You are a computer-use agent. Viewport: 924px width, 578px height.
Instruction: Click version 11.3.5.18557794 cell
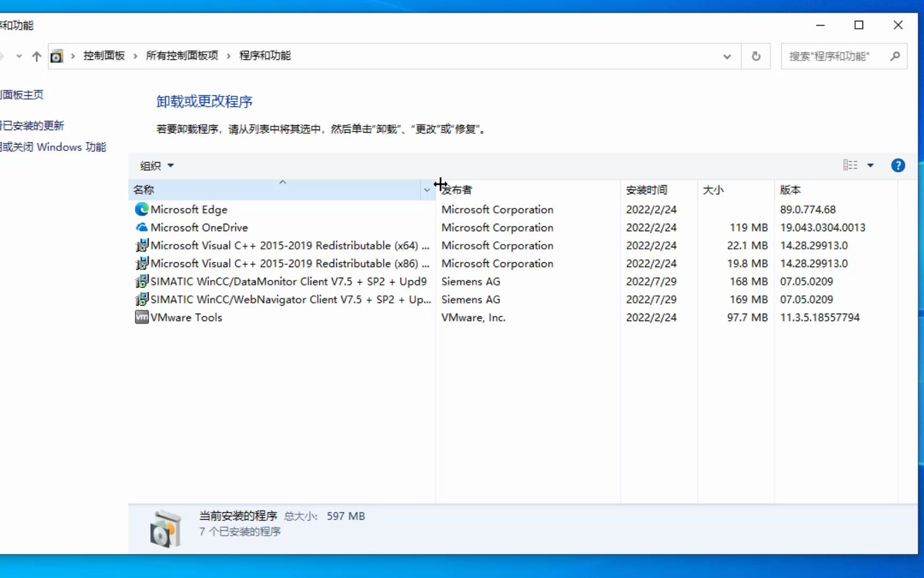(x=820, y=317)
